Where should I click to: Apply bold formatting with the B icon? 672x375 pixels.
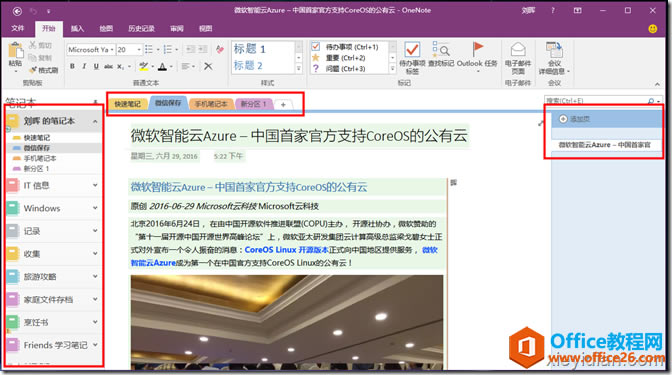[x=72, y=66]
